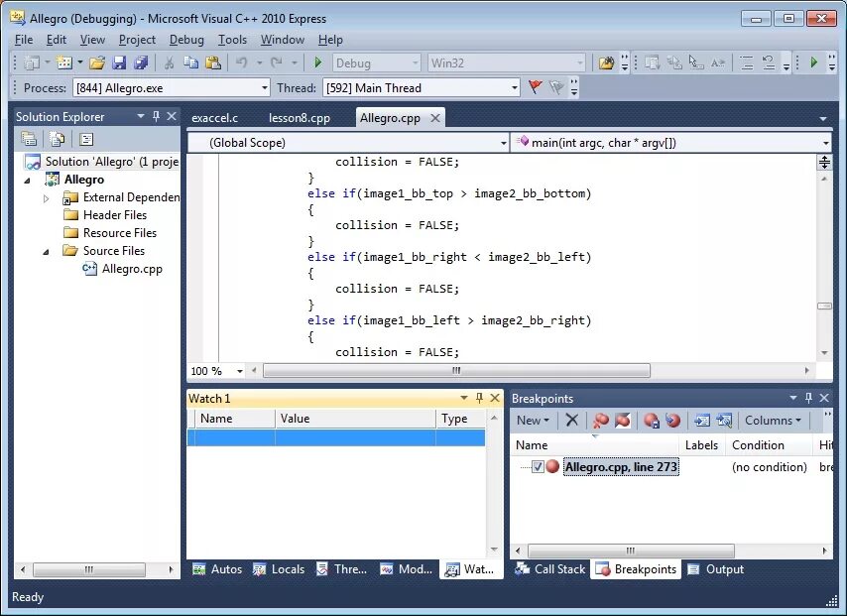Click the Go To Source Code icon
Viewport: 847px width, 616px height.
click(x=701, y=420)
